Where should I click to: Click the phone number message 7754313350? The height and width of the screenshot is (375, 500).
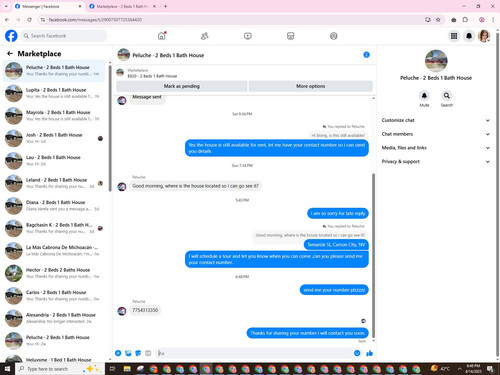coord(145,310)
